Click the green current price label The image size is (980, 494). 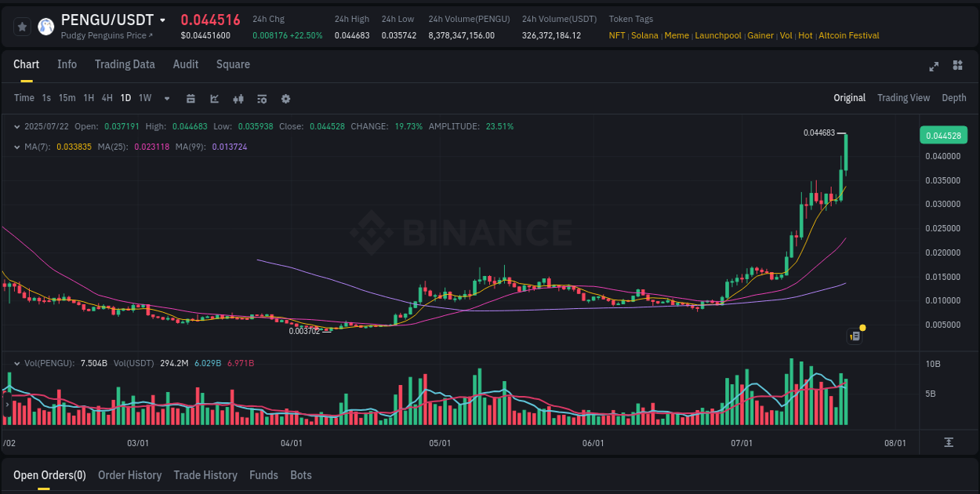pos(944,135)
